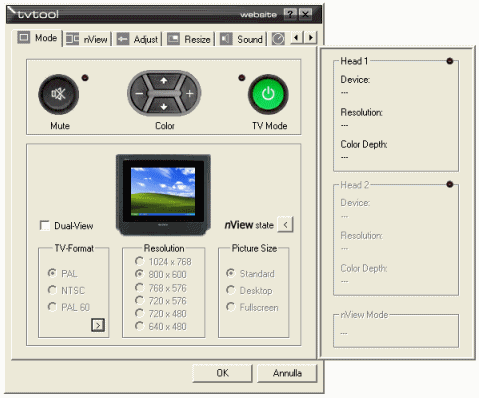Screen dimensions: 479x398
Task: Collapse the nView state panel arrow
Action: point(285,224)
